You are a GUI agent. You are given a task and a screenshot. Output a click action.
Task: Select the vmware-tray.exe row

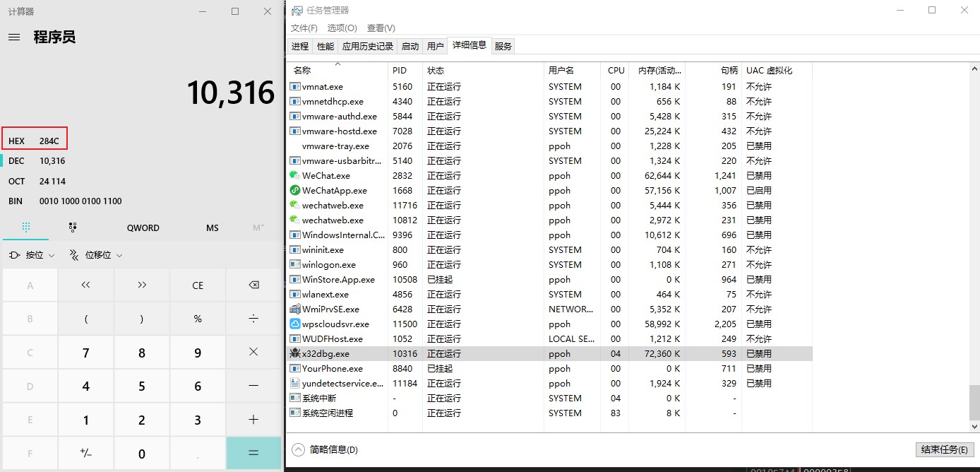551,146
